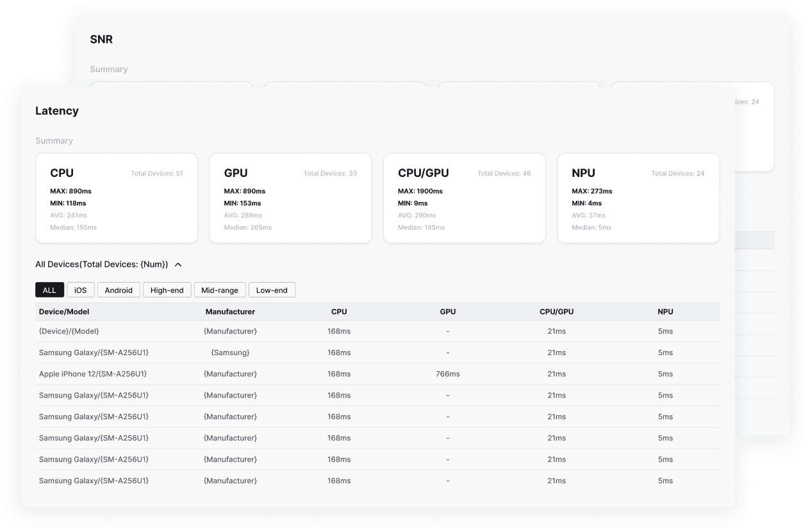Sort by the CPU/GPU table column header

pos(556,312)
